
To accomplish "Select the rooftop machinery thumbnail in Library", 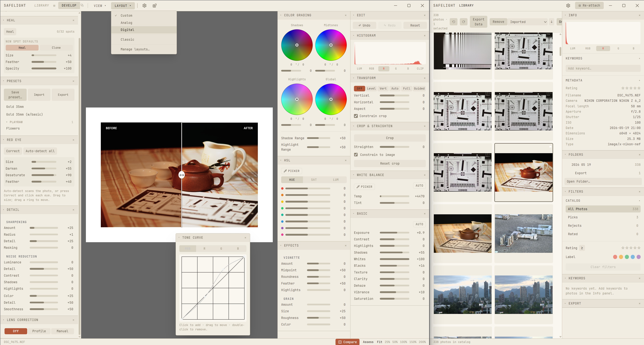I will [x=524, y=233].
